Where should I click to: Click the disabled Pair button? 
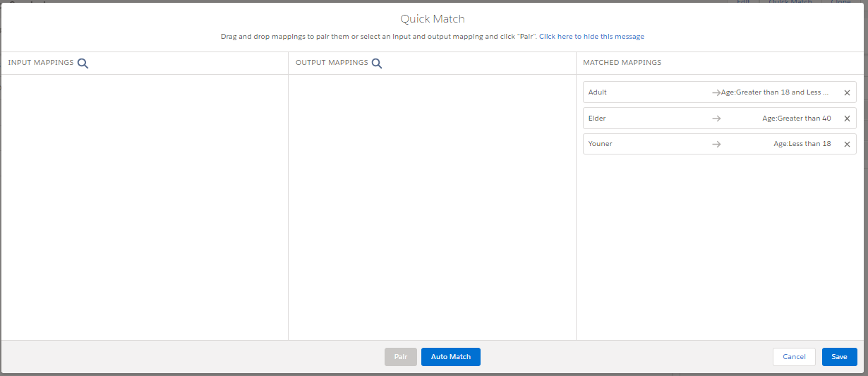tap(401, 357)
